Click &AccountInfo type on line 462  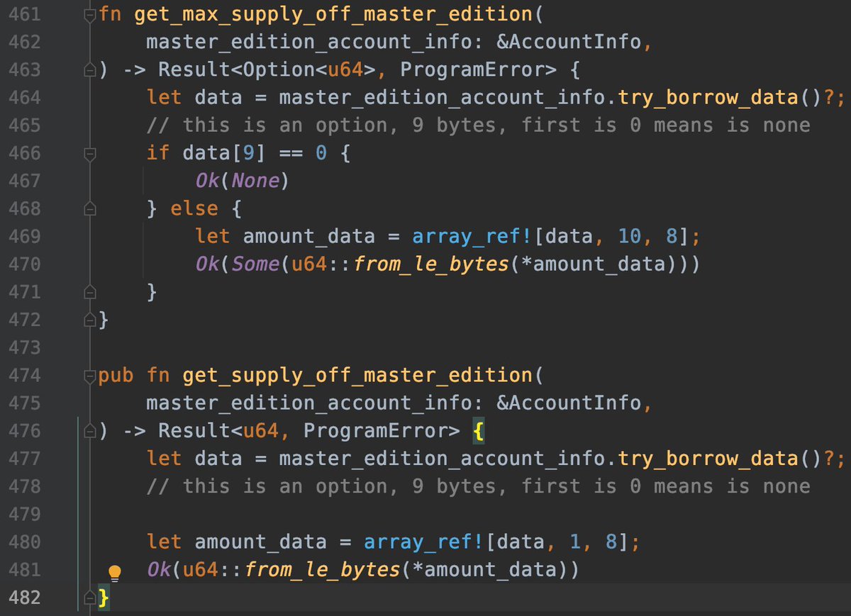click(x=569, y=43)
